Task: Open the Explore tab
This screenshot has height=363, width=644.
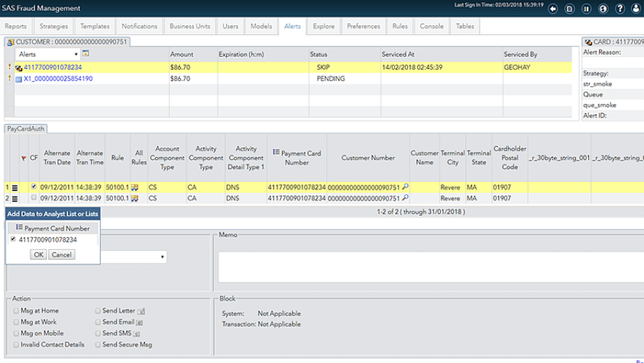Action: point(323,26)
